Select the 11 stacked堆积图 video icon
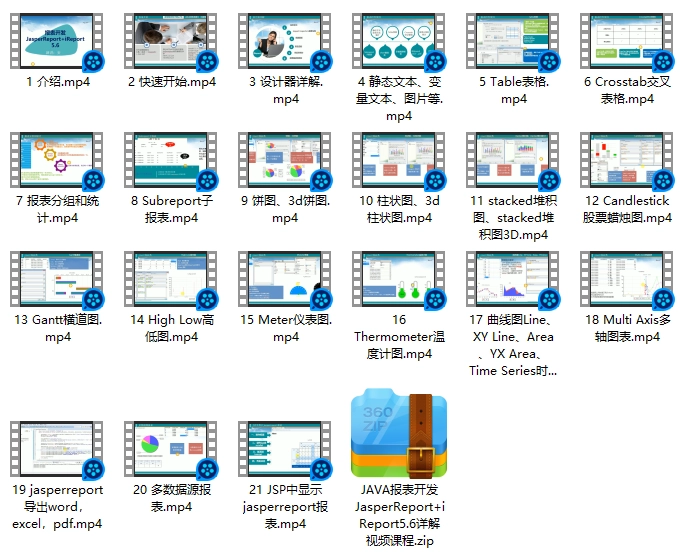Image resolution: width=687 pixels, height=553 pixels. pyautogui.click(x=513, y=160)
